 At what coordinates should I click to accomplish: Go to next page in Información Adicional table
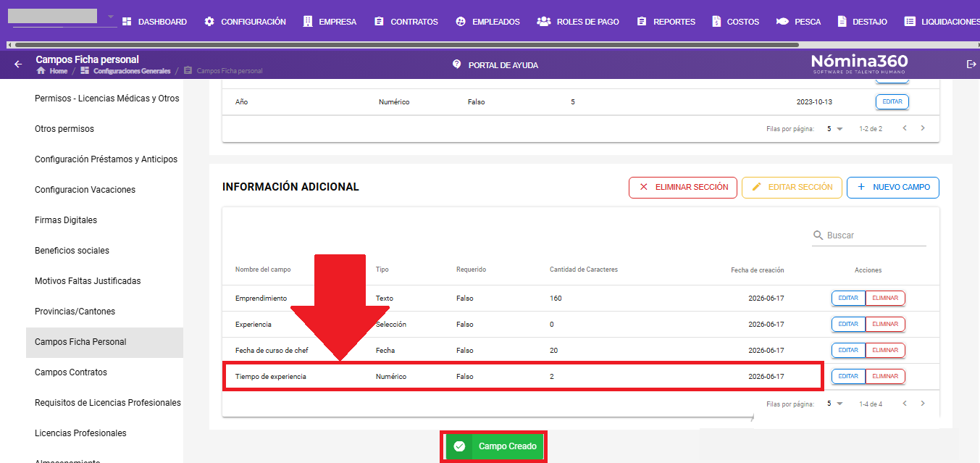click(x=922, y=404)
